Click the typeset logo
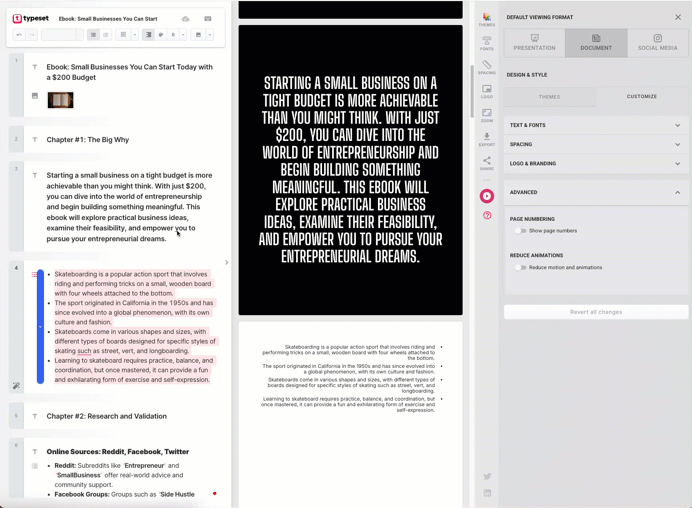This screenshot has width=692, height=508. point(30,19)
